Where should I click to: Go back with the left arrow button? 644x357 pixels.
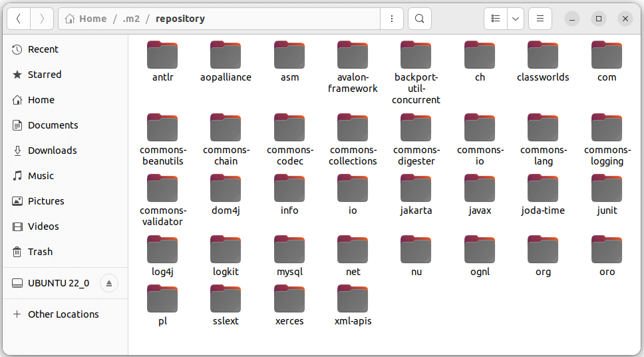tap(19, 19)
